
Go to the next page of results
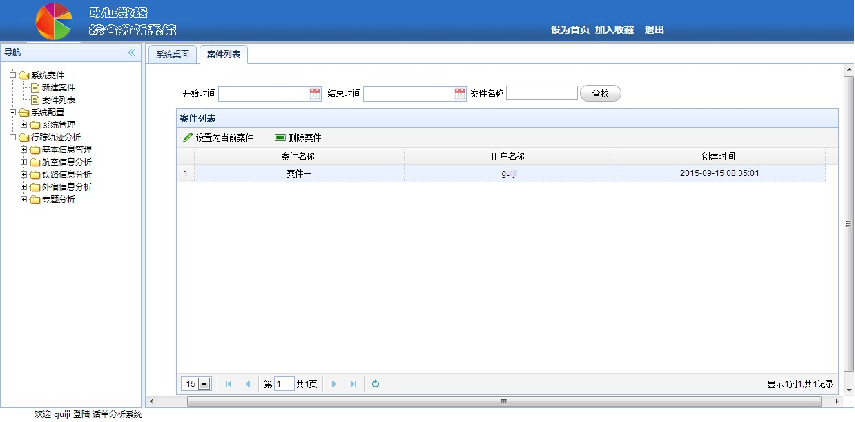(334, 384)
